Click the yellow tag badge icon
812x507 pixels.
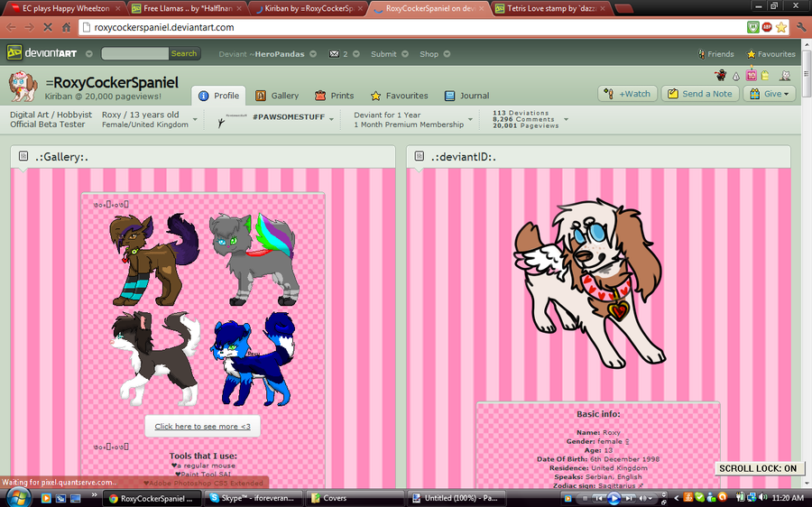click(x=765, y=76)
